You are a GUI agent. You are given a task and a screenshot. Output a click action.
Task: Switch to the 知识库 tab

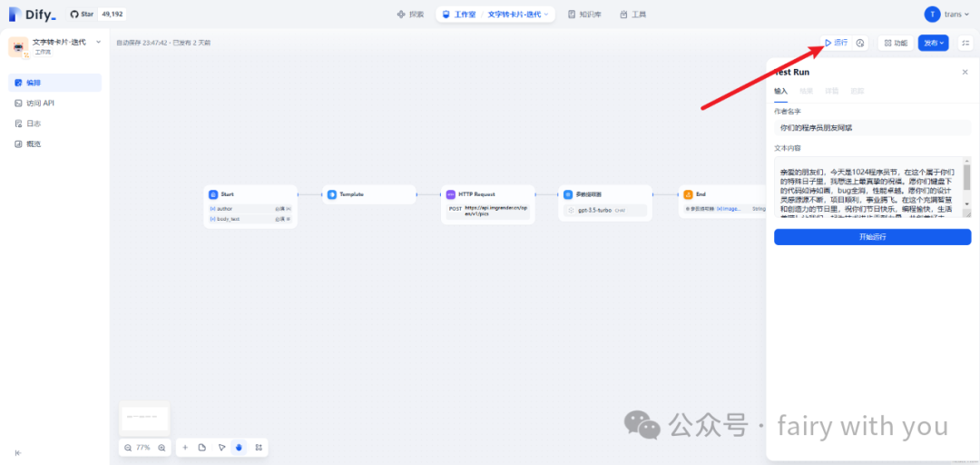[583, 15]
